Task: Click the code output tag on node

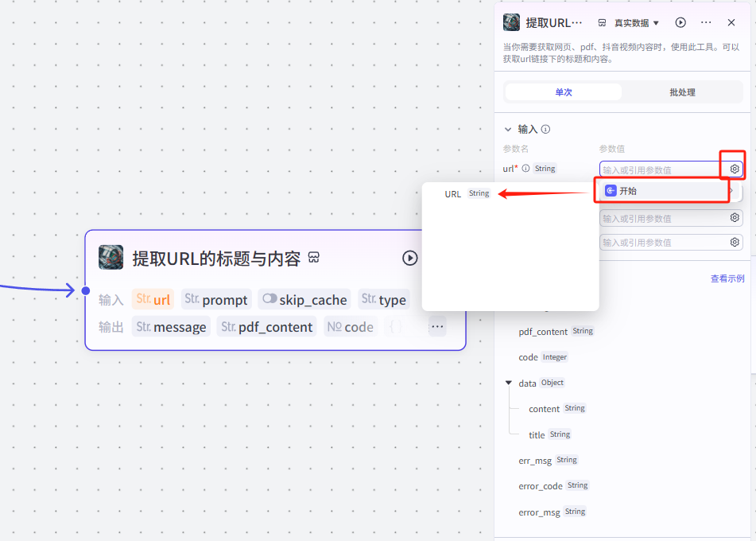Action: click(351, 327)
